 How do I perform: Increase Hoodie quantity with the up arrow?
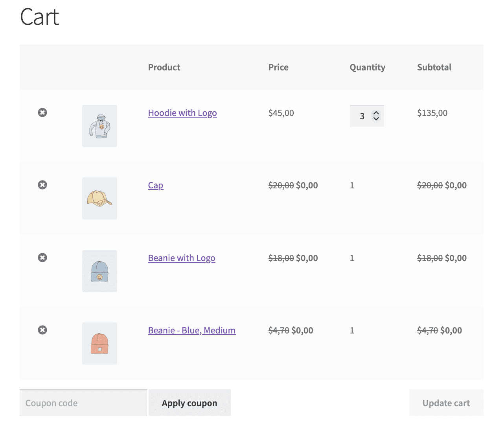[376, 113]
